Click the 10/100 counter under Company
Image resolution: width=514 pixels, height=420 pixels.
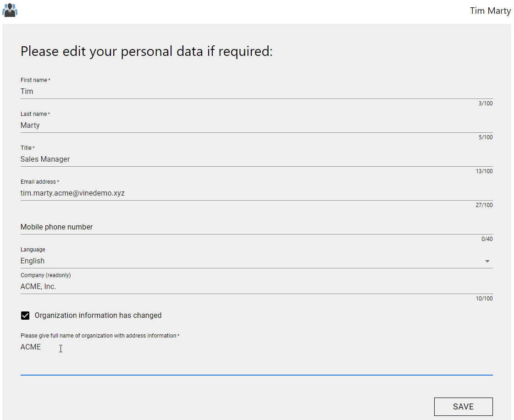[484, 299]
